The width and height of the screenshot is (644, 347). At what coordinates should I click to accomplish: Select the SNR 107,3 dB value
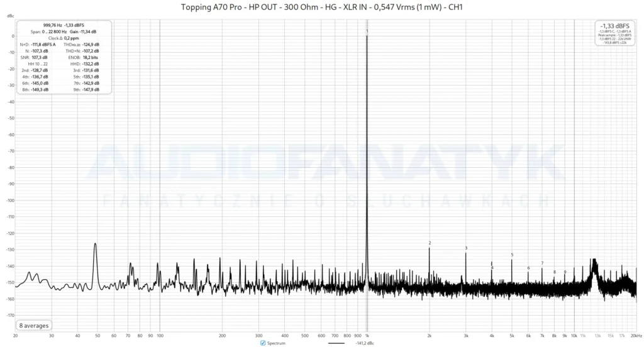point(40,57)
